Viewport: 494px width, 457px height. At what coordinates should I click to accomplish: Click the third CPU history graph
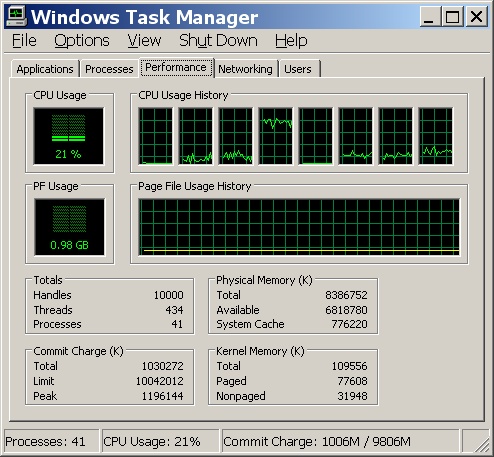coord(236,136)
